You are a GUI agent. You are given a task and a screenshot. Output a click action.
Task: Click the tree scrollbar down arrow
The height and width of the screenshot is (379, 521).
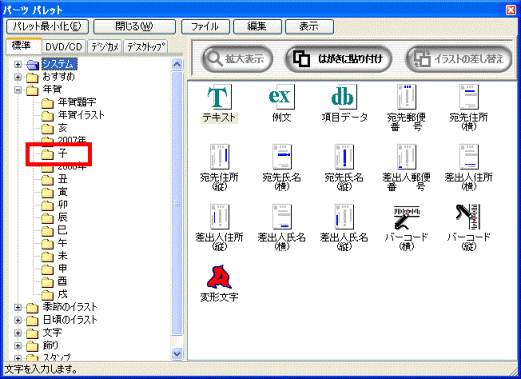pyautogui.click(x=177, y=354)
